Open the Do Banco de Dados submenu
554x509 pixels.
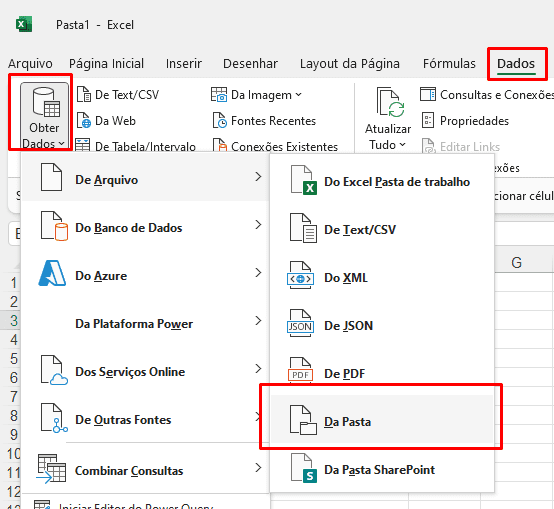pos(145,225)
